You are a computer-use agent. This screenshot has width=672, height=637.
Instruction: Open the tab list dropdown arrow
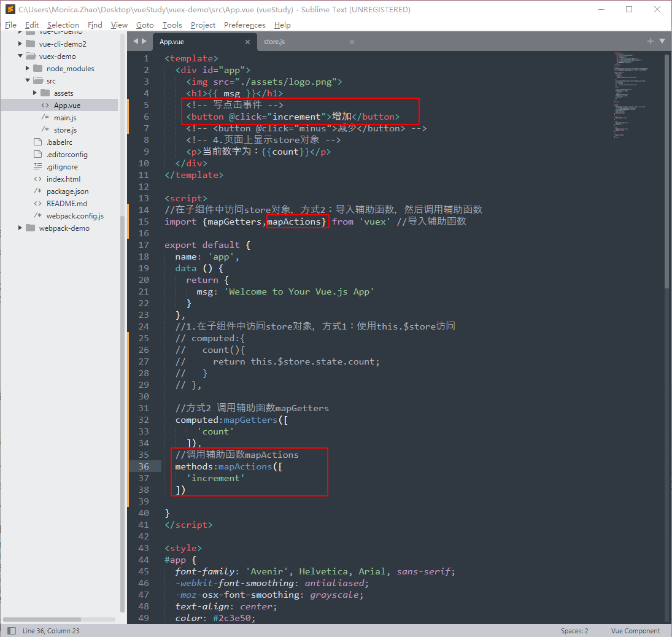(662, 41)
